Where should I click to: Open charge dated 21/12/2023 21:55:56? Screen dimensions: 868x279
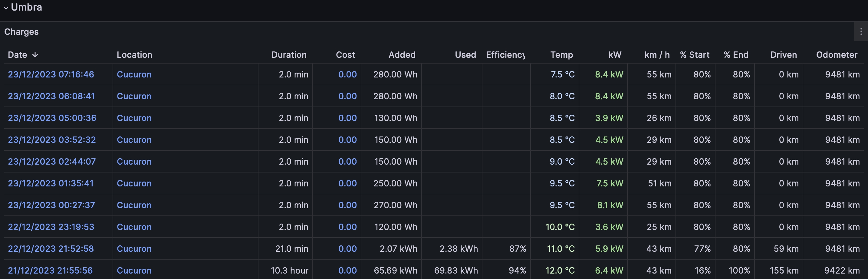pos(50,270)
